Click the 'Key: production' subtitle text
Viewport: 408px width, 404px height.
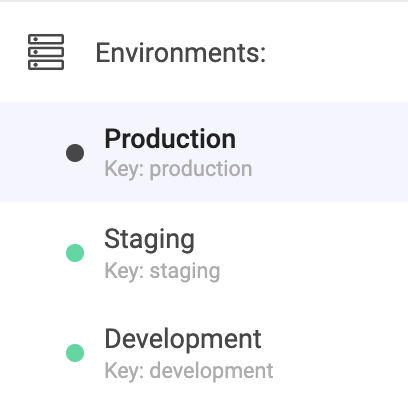point(178,169)
